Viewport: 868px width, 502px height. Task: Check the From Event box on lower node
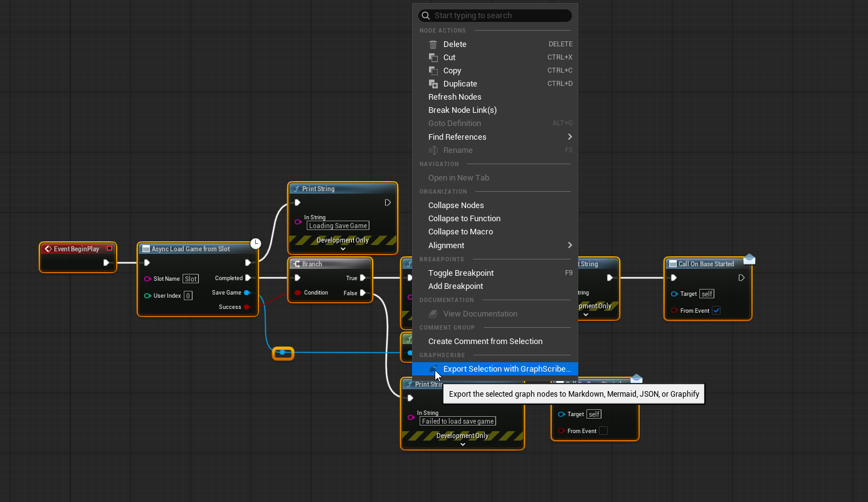(x=603, y=431)
